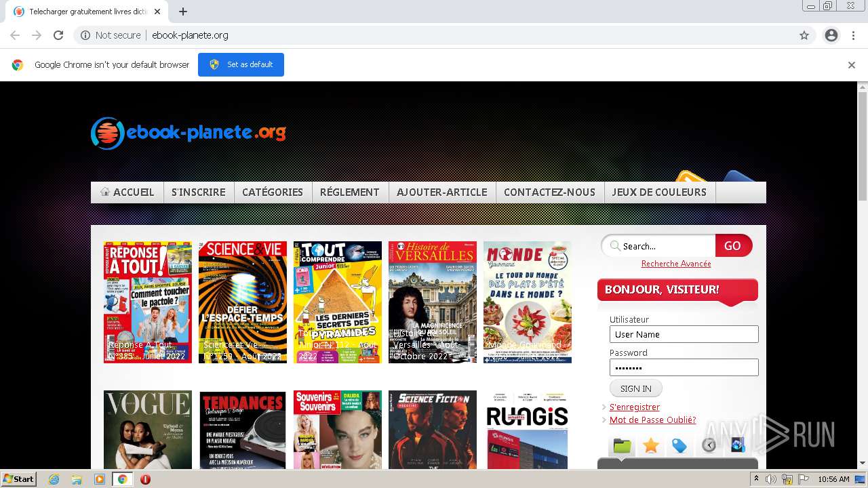Open the network status tray icon

click(787, 479)
